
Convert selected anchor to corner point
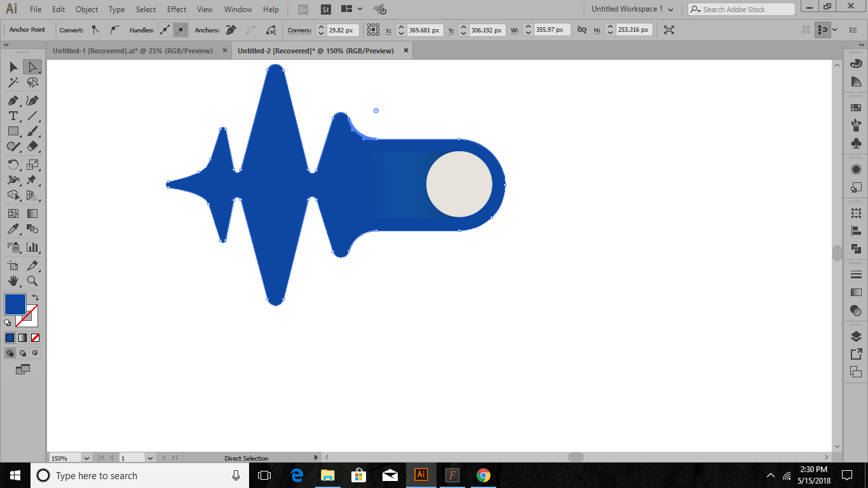(x=95, y=29)
